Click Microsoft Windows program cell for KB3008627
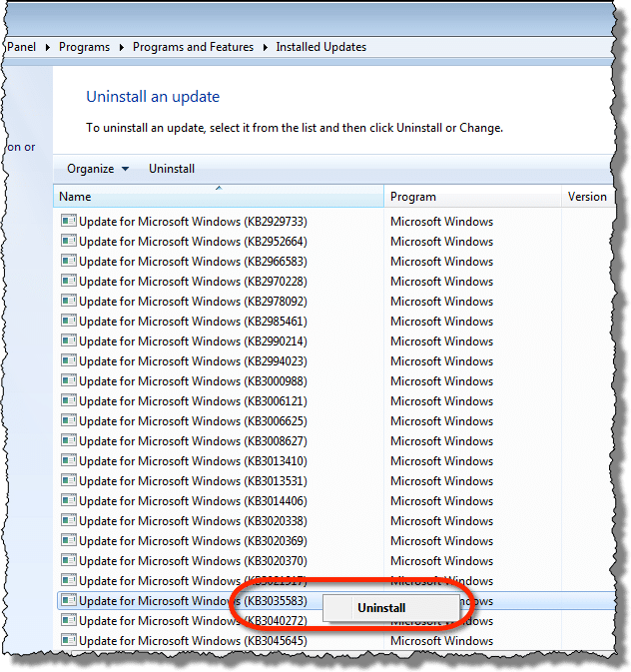Viewport: 631px width, 672px height. [x=441, y=441]
